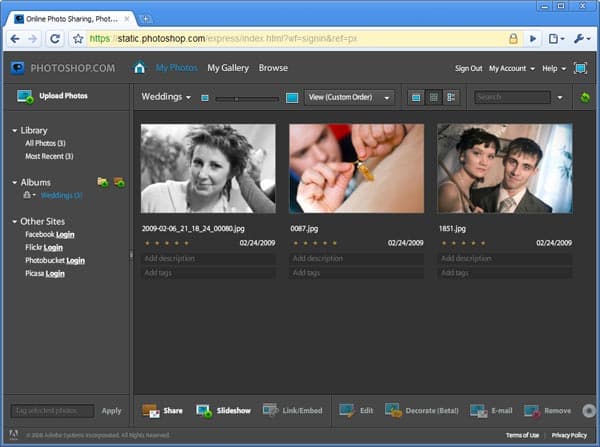Toggle full screen mode icon
Screen dimensions: 600x447
tap(580, 69)
